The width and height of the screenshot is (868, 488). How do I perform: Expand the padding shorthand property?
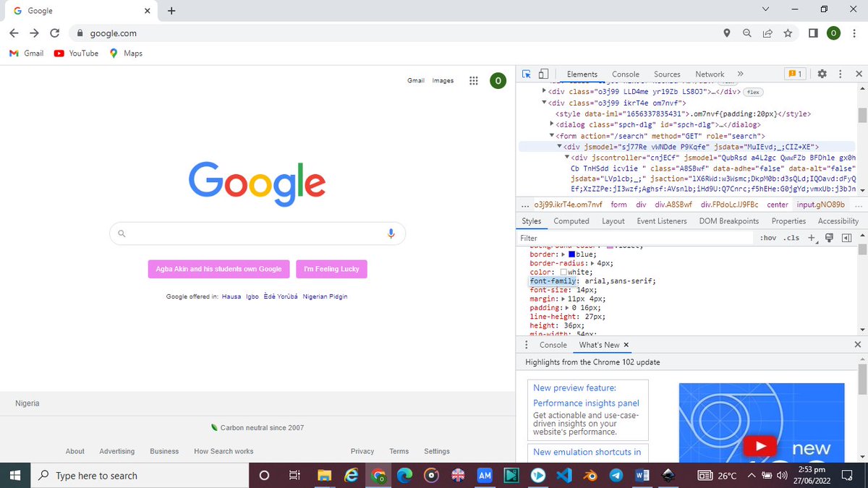568,307
